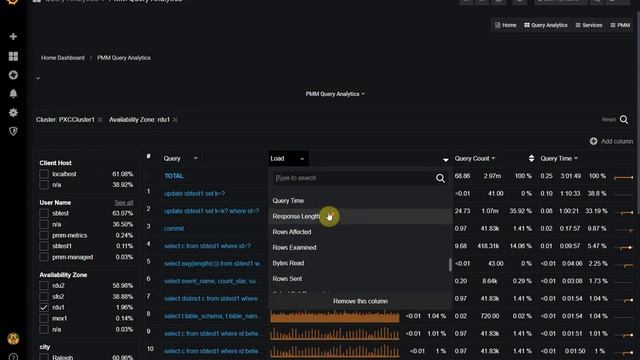Viewport: 640px width, 360px height.
Task: Click the TOTAL row label
Action: tap(174, 176)
